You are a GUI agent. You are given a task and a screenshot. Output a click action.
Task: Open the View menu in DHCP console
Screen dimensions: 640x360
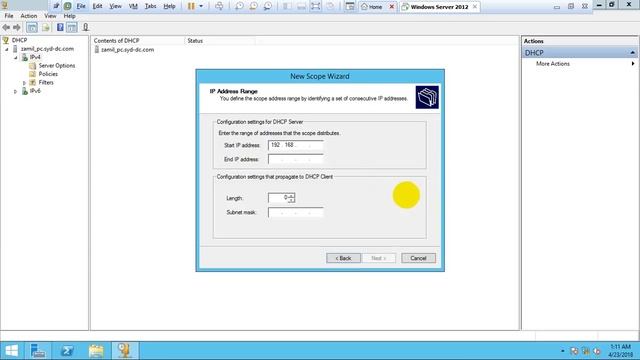[50, 16]
